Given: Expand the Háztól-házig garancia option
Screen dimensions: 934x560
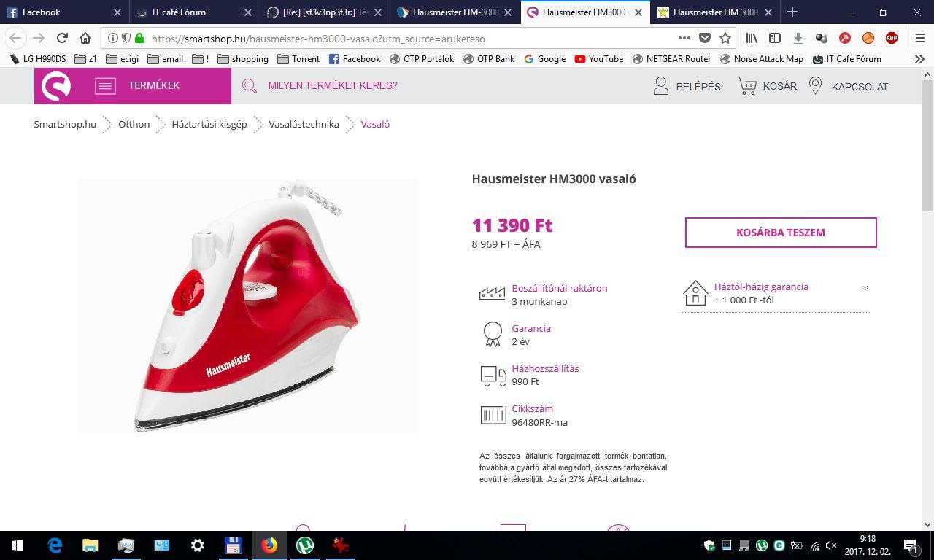Looking at the screenshot, I should 865,288.
